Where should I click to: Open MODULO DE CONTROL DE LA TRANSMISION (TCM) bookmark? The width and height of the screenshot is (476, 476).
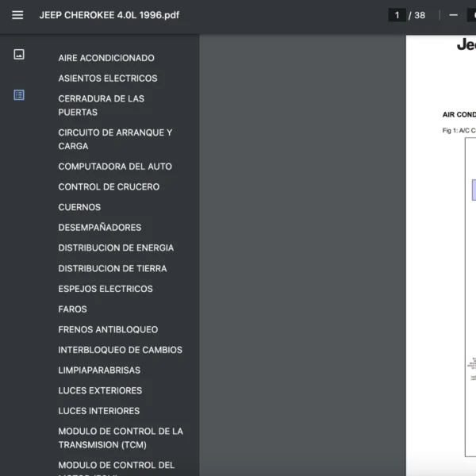pos(121,438)
